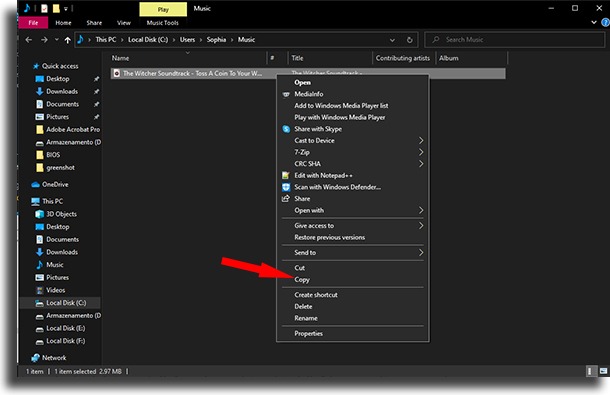Screen dimensions: 610x395
Task: Expand the Cast to Device submenu
Action: coord(352,140)
